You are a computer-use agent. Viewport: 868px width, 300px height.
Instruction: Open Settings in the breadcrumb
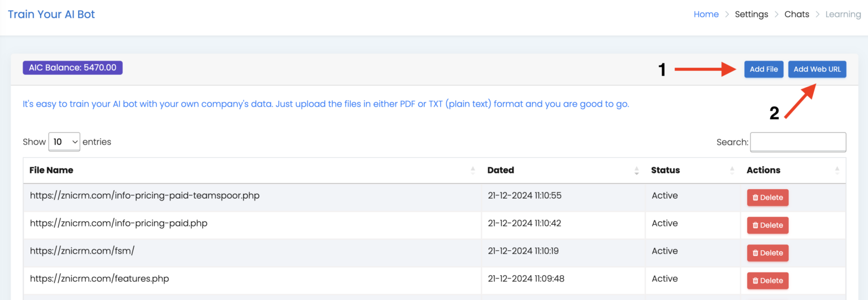click(751, 14)
